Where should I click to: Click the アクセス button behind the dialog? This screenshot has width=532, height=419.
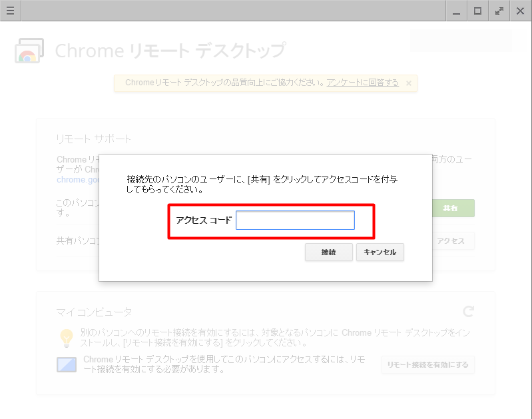tap(453, 240)
